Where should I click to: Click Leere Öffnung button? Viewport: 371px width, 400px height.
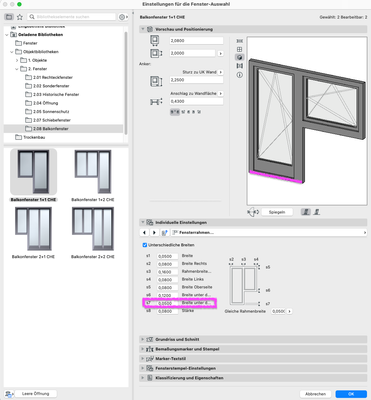pos(35,394)
